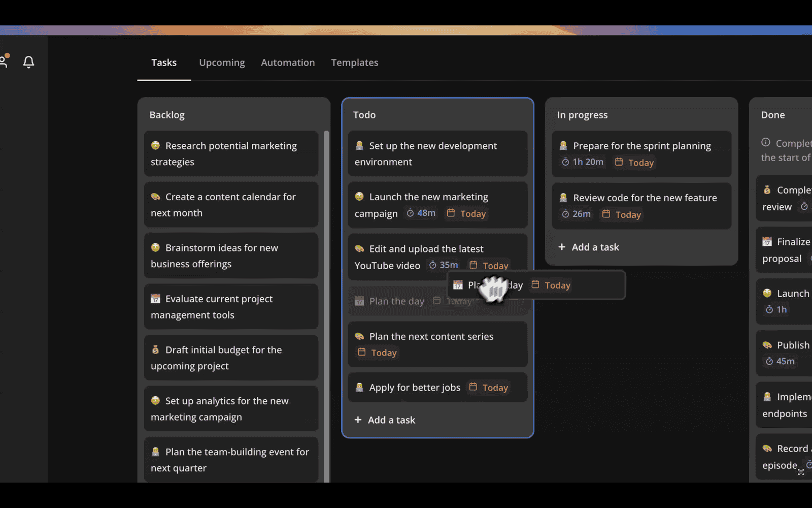Viewport: 812px width, 508px height.
Task: Click the calendar emoji on project management tools card
Action: (x=155, y=299)
